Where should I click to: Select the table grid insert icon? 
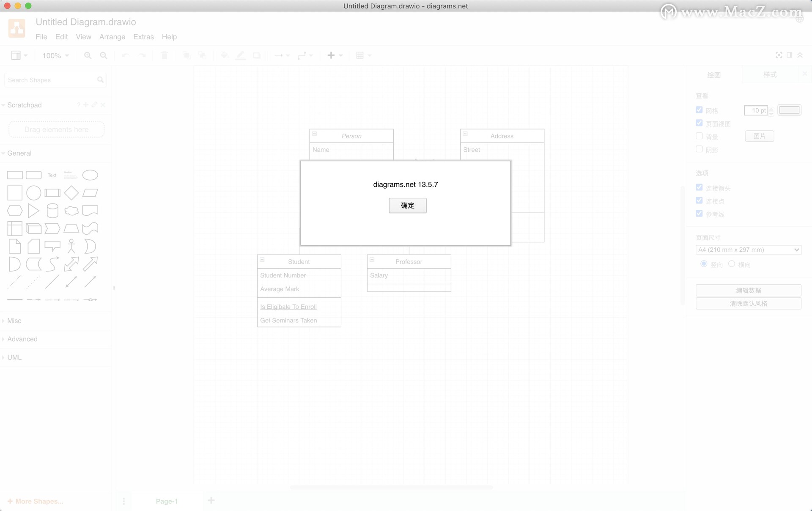[x=359, y=55]
